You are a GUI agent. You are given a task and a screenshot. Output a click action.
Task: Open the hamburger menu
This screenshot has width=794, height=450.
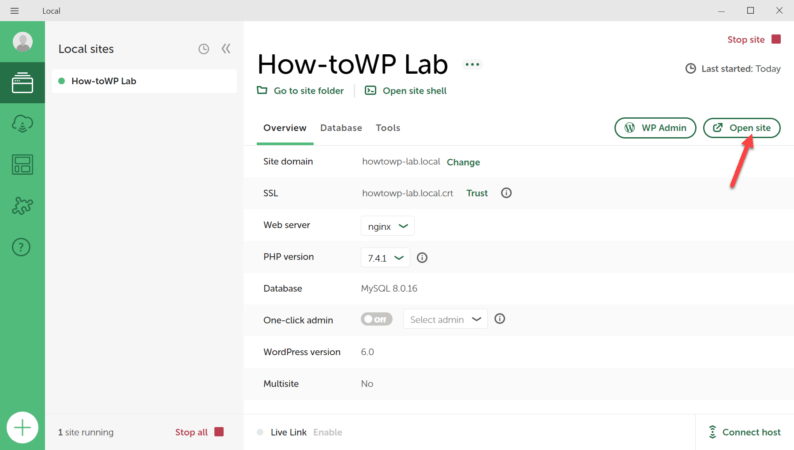14,11
